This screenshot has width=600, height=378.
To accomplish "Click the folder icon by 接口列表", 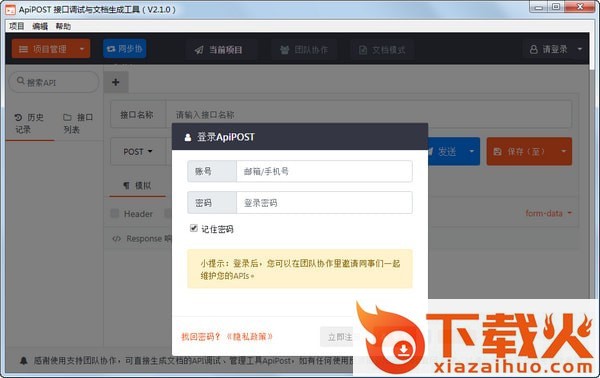I will (67, 117).
